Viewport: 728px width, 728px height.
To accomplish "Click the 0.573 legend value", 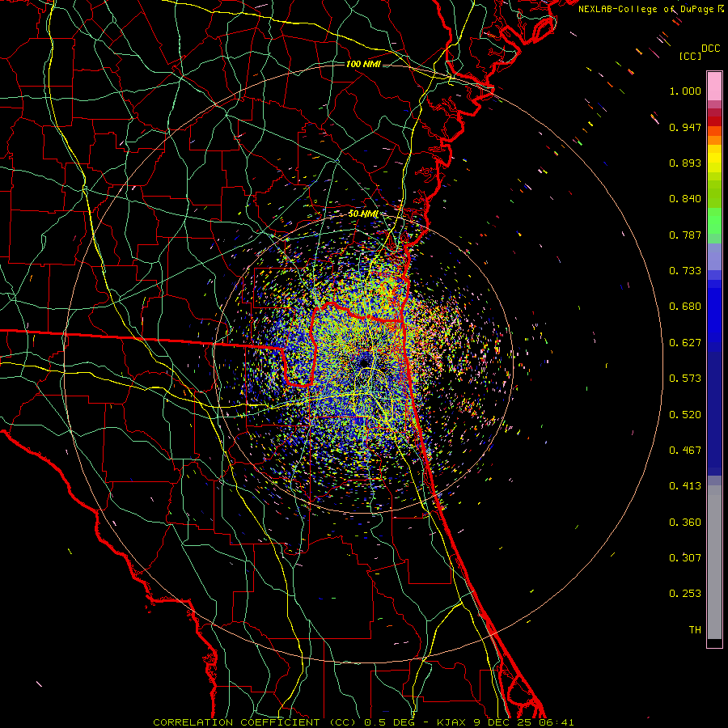I will click(x=685, y=379).
